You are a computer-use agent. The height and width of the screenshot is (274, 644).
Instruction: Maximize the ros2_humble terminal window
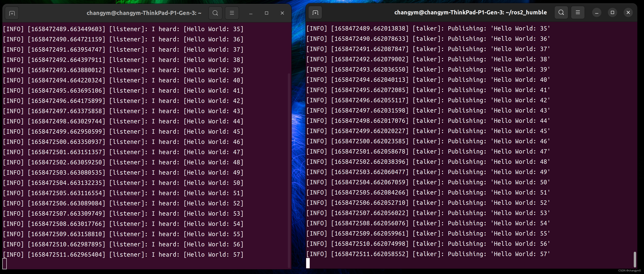click(612, 12)
